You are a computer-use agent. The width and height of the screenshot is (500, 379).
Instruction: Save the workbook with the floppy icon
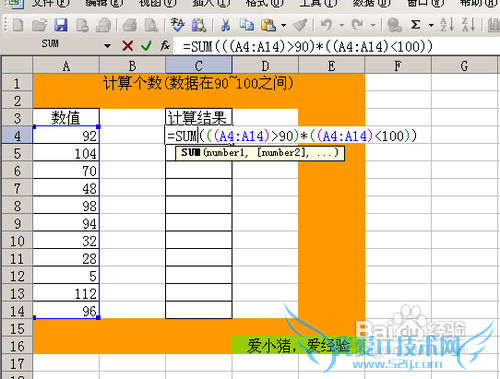tap(61, 25)
